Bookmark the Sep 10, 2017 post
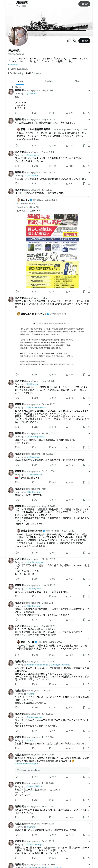 (84, 427)
